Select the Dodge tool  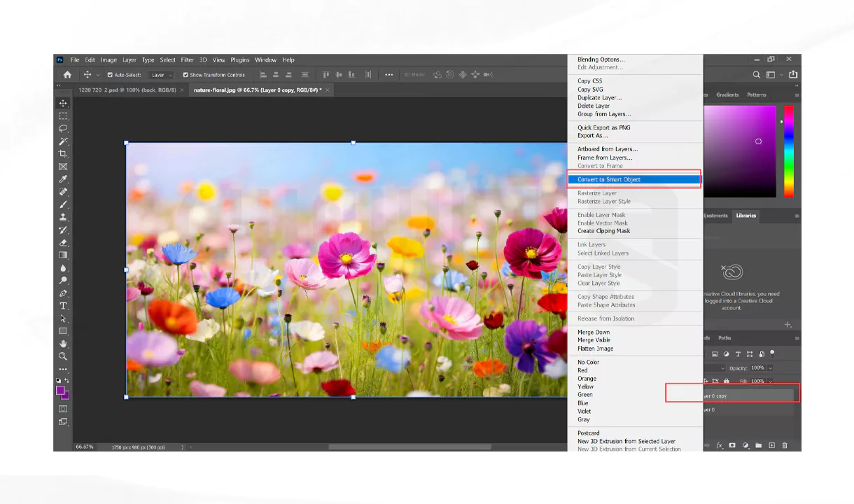click(63, 281)
